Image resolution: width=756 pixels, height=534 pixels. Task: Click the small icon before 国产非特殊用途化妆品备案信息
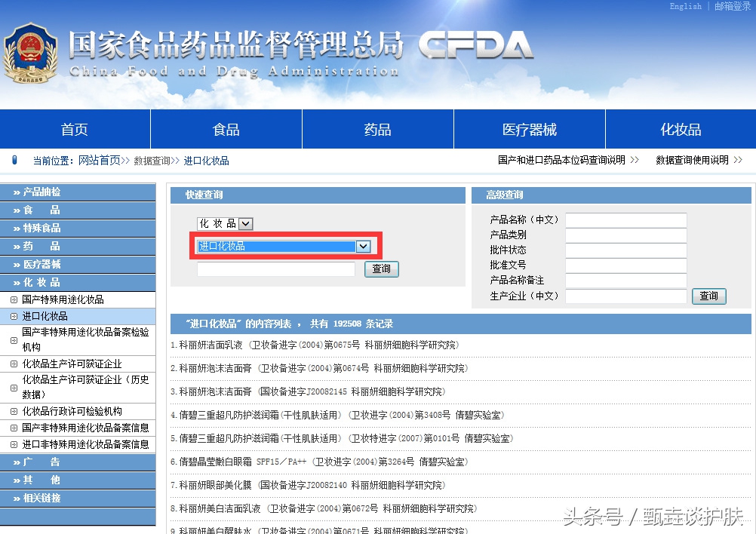[14, 428]
